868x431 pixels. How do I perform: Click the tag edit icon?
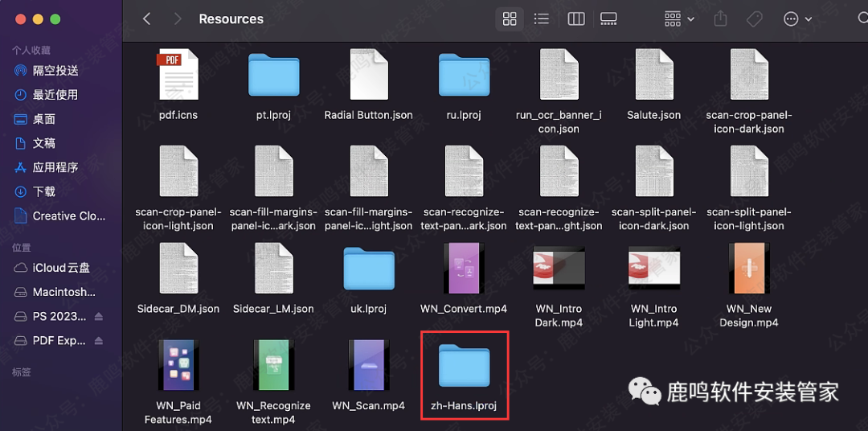(x=754, y=19)
